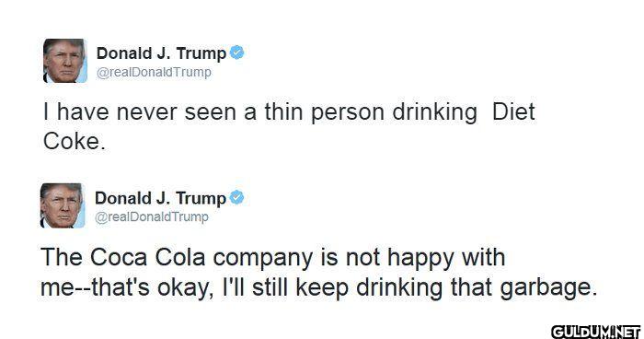Click the word "happy" in the second tweet
The height and width of the screenshot is (339, 644).
click(x=420, y=259)
